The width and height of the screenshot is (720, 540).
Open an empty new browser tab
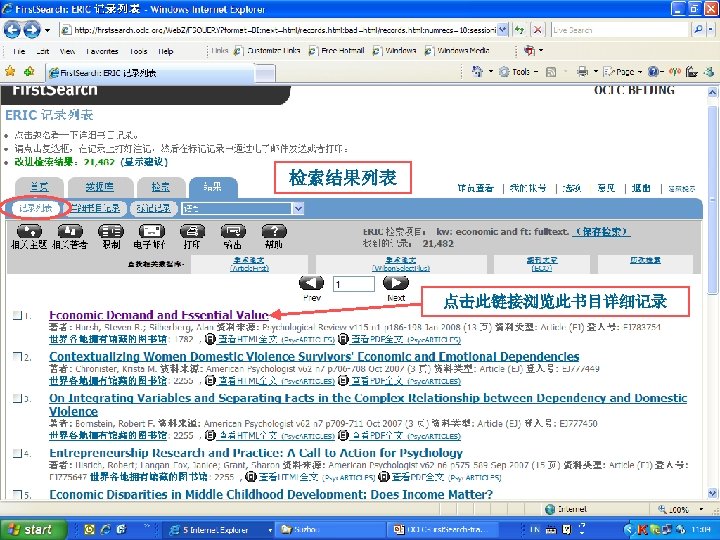[265, 73]
